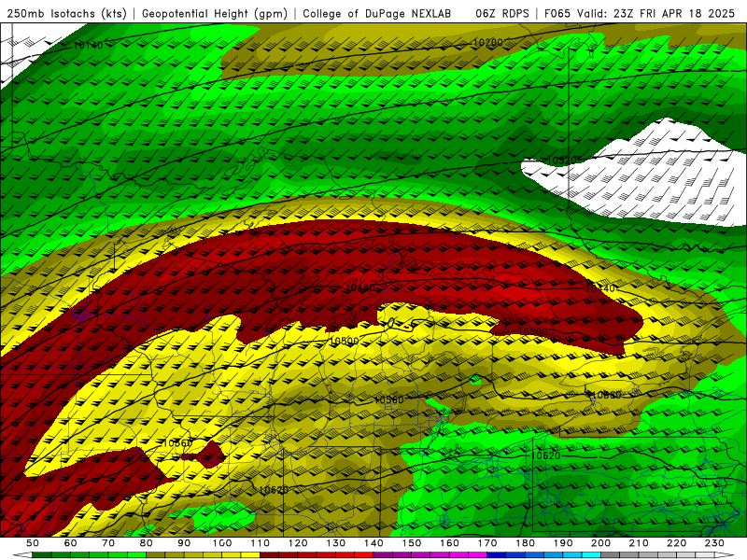Click the 'F065' forecast hour label
747x560 pixels.
tap(557, 13)
